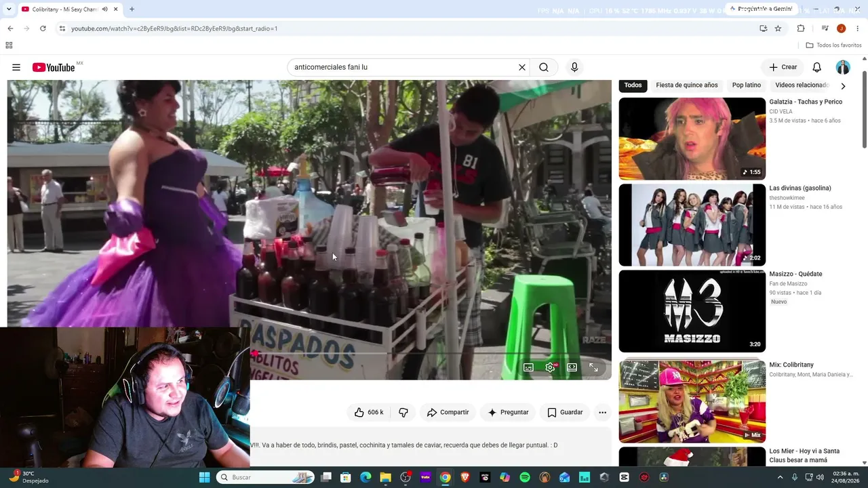The width and height of the screenshot is (868, 488).
Task: Share the video via Compartir
Action: (x=448, y=412)
